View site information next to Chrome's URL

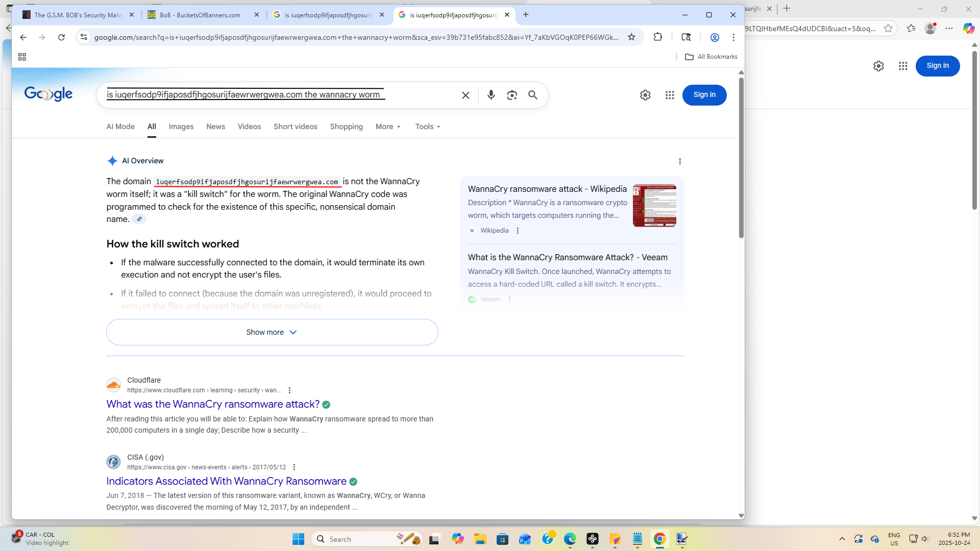[x=84, y=37]
